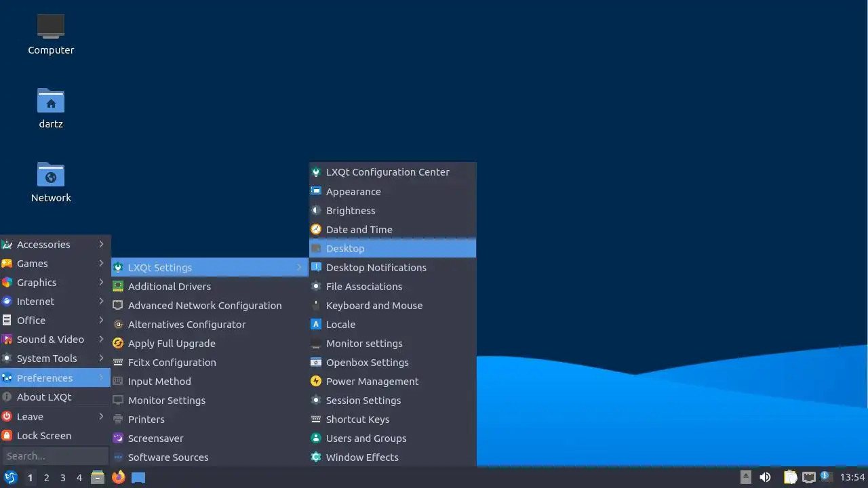The width and height of the screenshot is (868, 488).
Task: Open File Associations
Action: coord(393,287)
